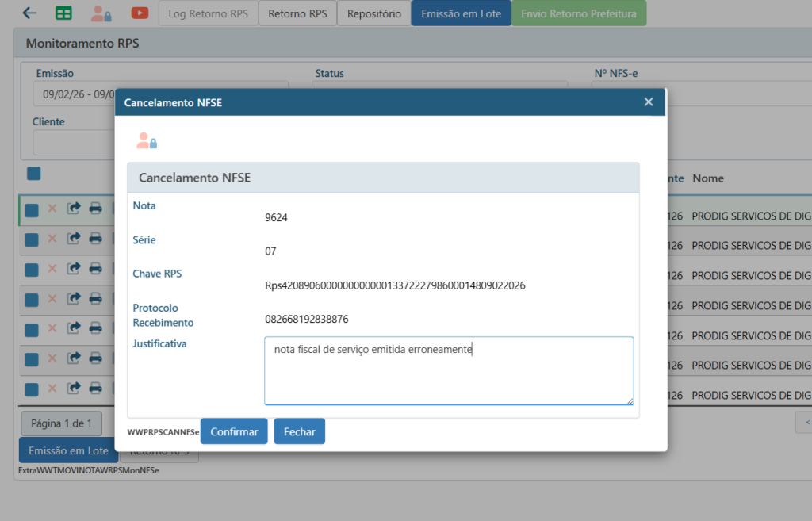Click the share/export icon in fifth row

pyautogui.click(x=74, y=328)
